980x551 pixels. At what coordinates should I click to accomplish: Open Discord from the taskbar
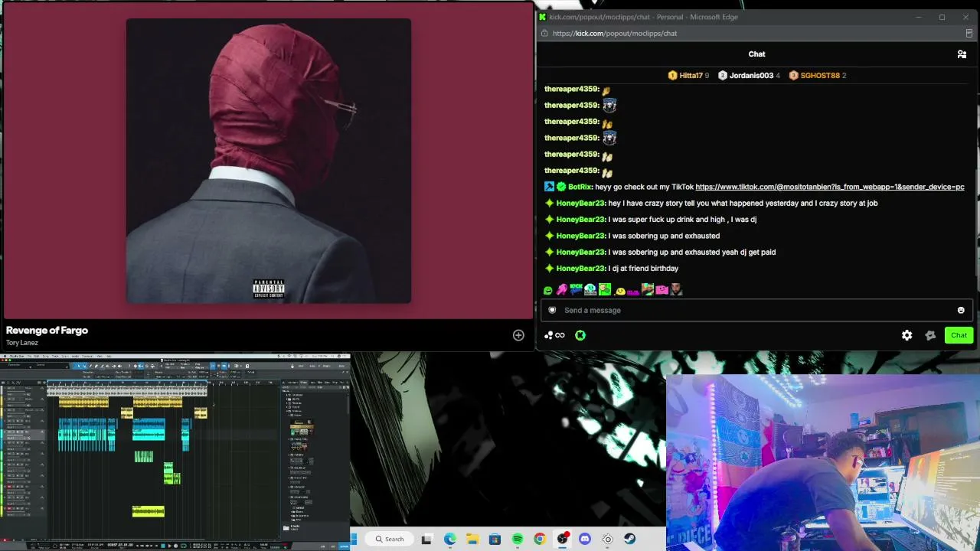[x=585, y=539]
